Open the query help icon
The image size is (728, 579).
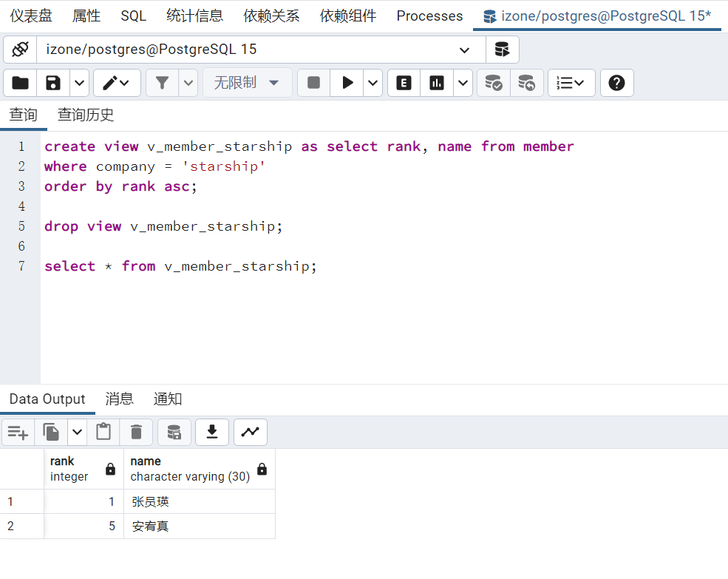616,83
